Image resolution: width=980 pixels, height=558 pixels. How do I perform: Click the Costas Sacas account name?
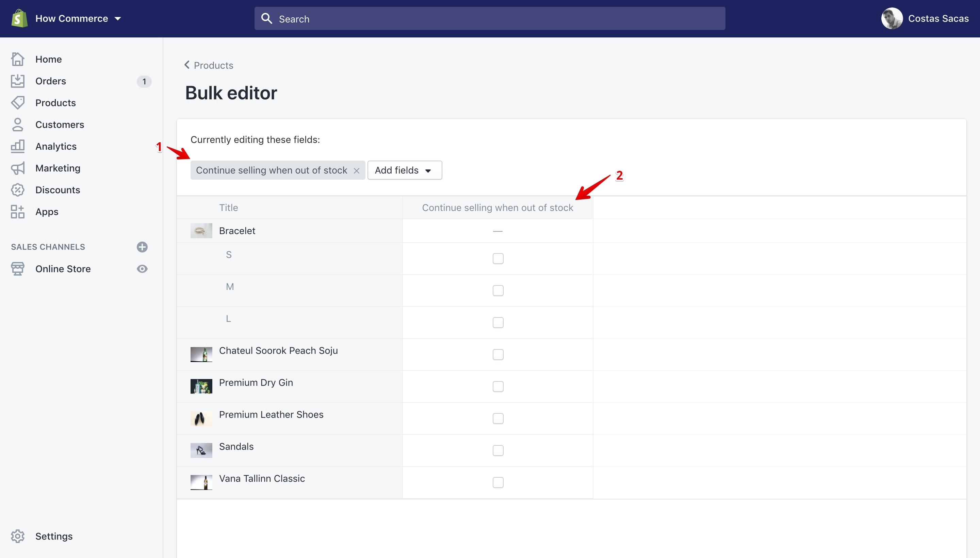click(x=938, y=18)
